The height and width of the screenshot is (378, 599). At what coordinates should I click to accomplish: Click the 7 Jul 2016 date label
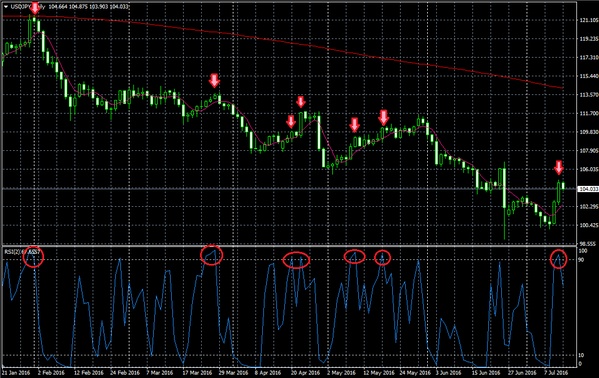[x=556, y=372]
